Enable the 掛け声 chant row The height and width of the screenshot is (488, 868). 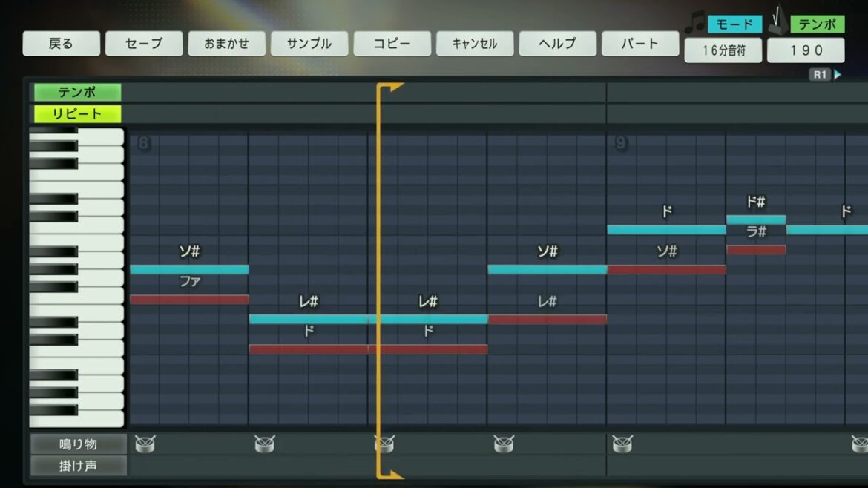77,466
